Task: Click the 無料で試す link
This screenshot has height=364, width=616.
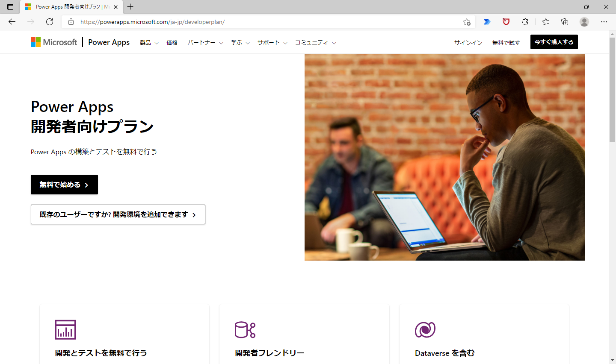Action: [506, 43]
